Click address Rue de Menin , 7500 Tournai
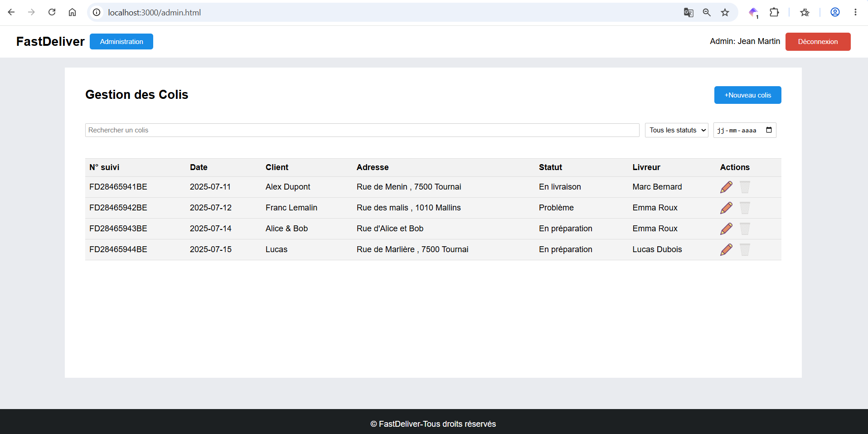This screenshot has width=868, height=434. (x=409, y=187)
